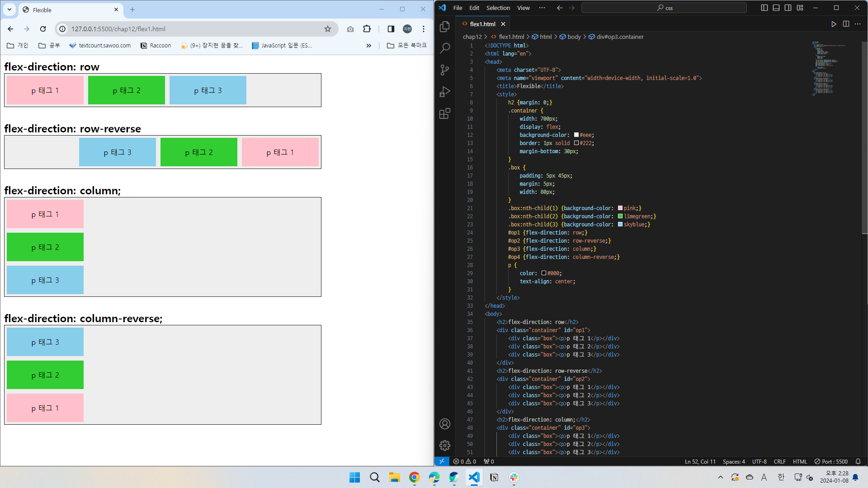Screen dimensions: 868x488
Task: Click Live Server Port 5500 status
Action: point(831,461)
